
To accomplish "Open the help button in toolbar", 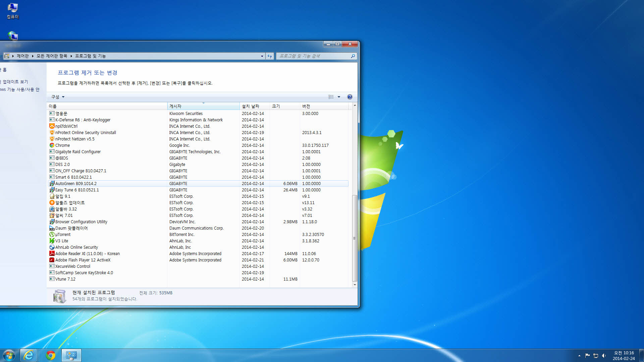I will 350,97.
